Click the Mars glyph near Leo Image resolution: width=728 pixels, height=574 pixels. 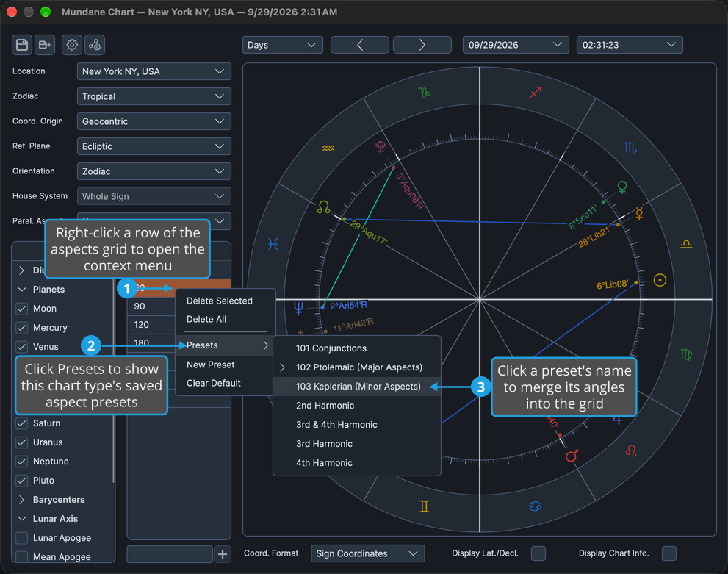[x=572, y=456]
